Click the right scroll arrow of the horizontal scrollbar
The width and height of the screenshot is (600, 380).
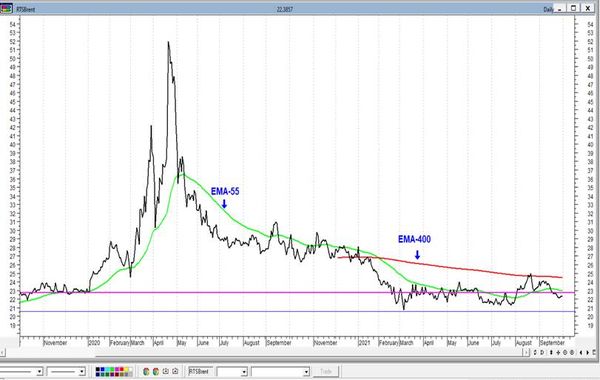[527, 352]
